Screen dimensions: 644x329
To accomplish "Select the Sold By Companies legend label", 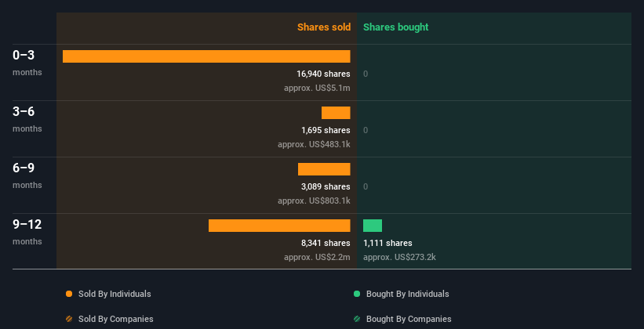I will pyautogui.click(x=116, y=319).
